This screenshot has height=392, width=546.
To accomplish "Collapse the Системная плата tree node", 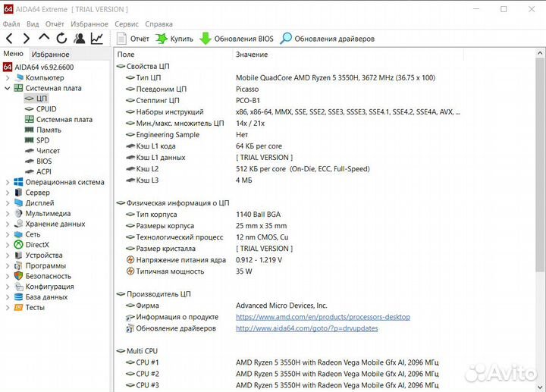I will click(8, 88).
